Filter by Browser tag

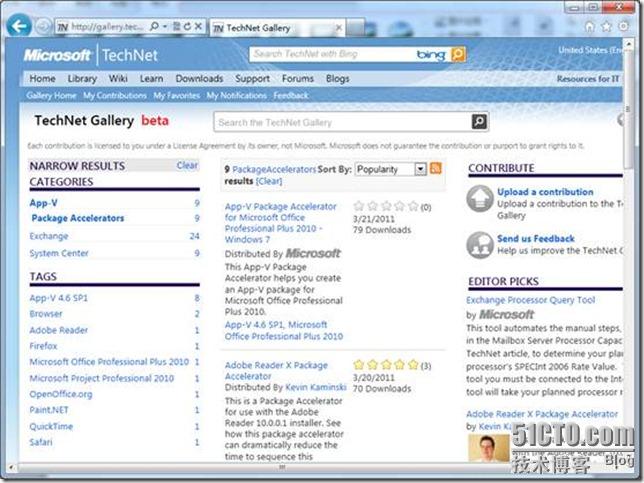click(46, 314)
